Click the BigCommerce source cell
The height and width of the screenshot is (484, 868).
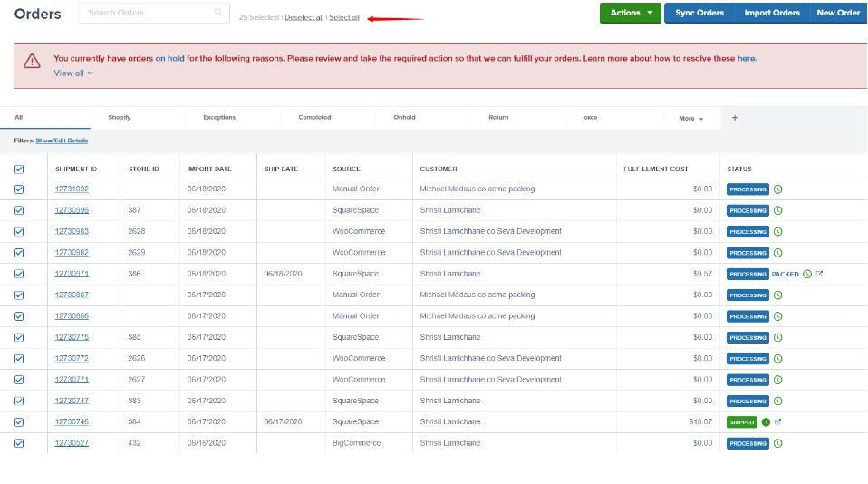click(356, 443)
